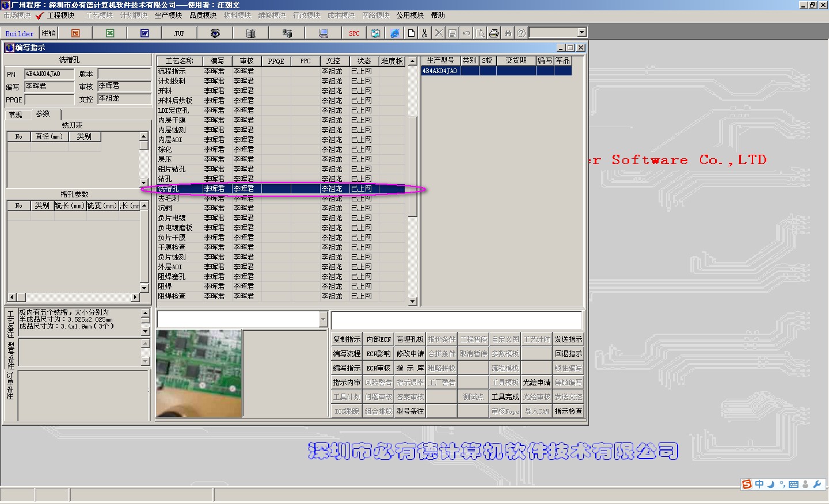The height and width of the screenshot is (504, 829).
Task: Click the binoculars find icon
Action: (508, 33)
